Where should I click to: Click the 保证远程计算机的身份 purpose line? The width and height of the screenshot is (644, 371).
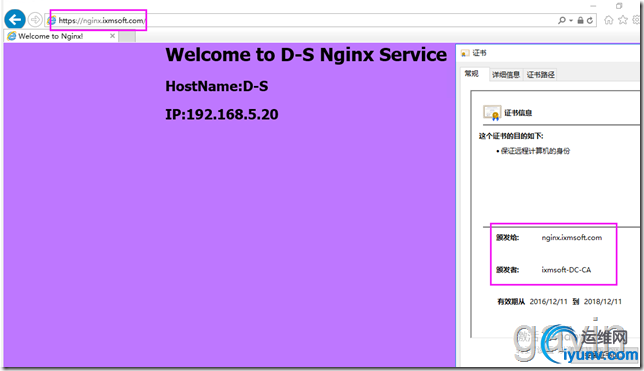click(x=535, y=151)
